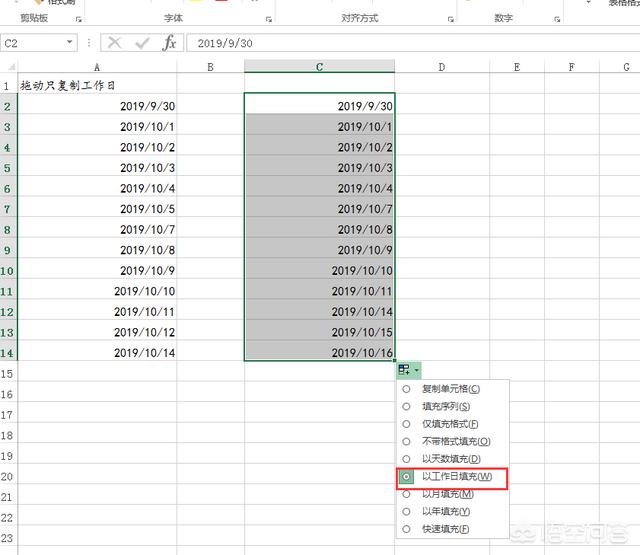
Task: Open the 剪贴板 group dialog launcher
Action: pos(79,19)
